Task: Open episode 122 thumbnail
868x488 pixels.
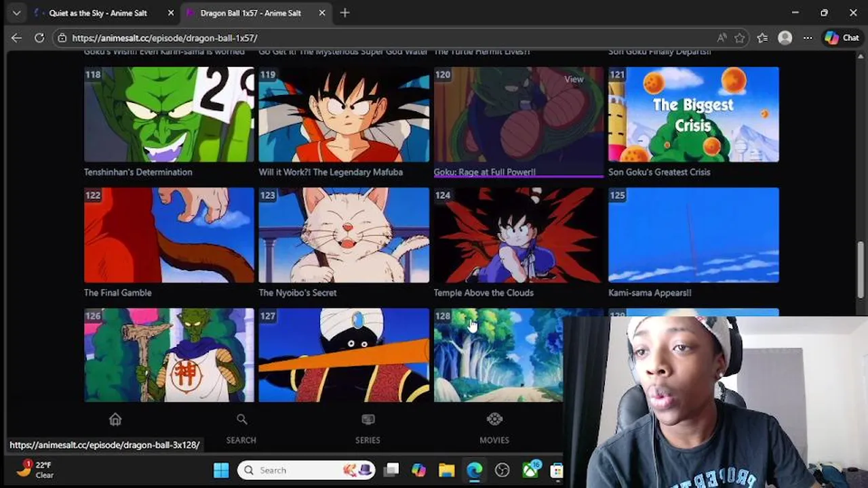Action: coord(169,235)
